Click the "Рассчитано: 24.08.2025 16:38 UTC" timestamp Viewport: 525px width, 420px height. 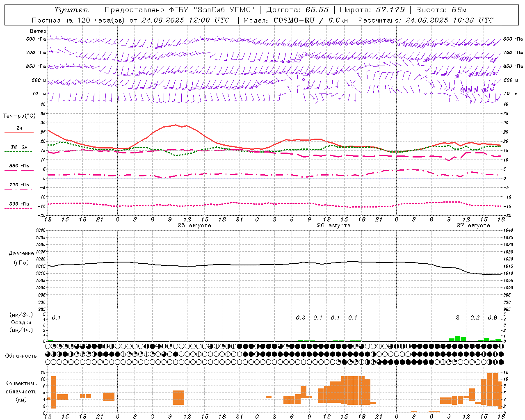[426, 20]
